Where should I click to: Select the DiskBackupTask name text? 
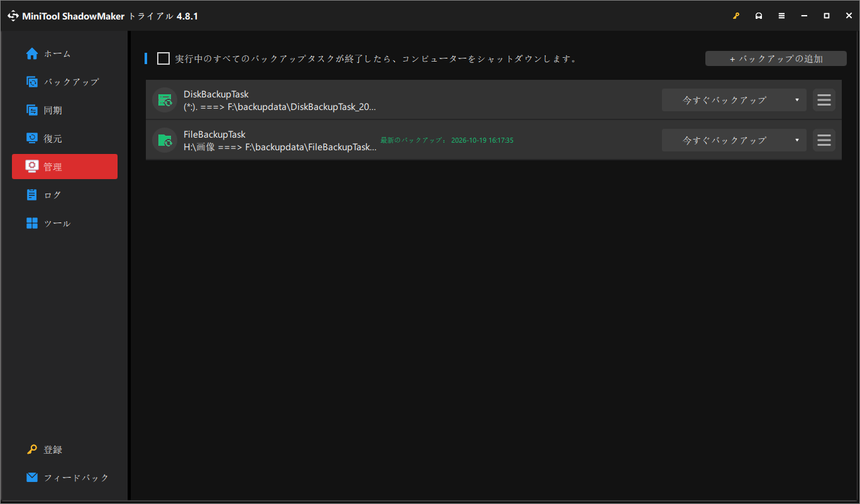(216, 94)
